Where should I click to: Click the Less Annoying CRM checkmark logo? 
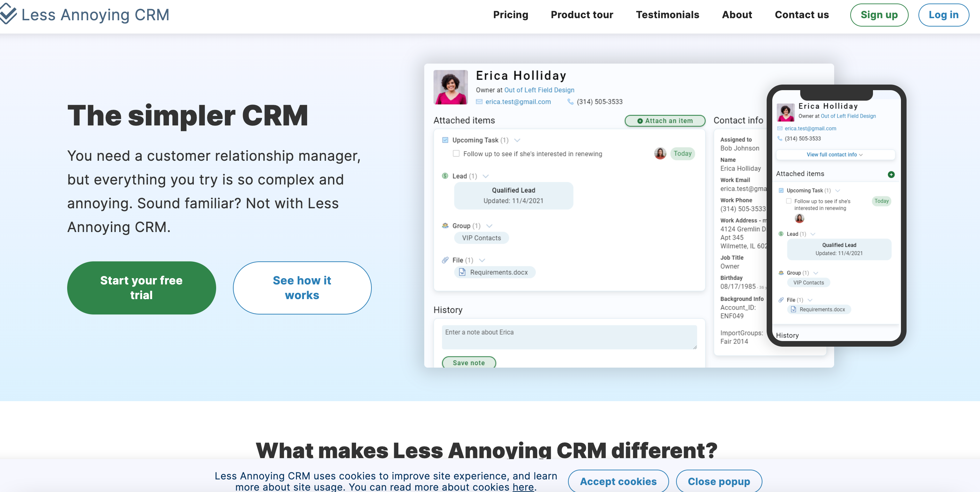coord(8,14)
